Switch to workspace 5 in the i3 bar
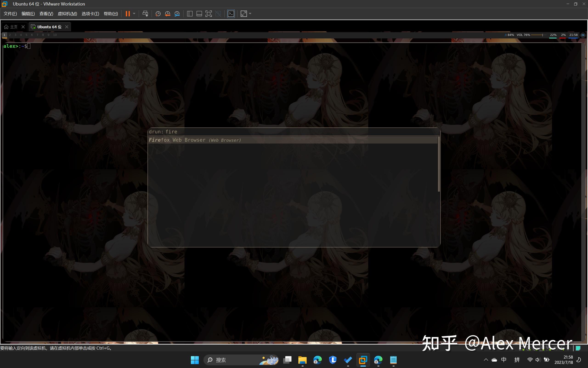Image resolution: width=588 pixels, height=368 pixels. tap(26, 35)
